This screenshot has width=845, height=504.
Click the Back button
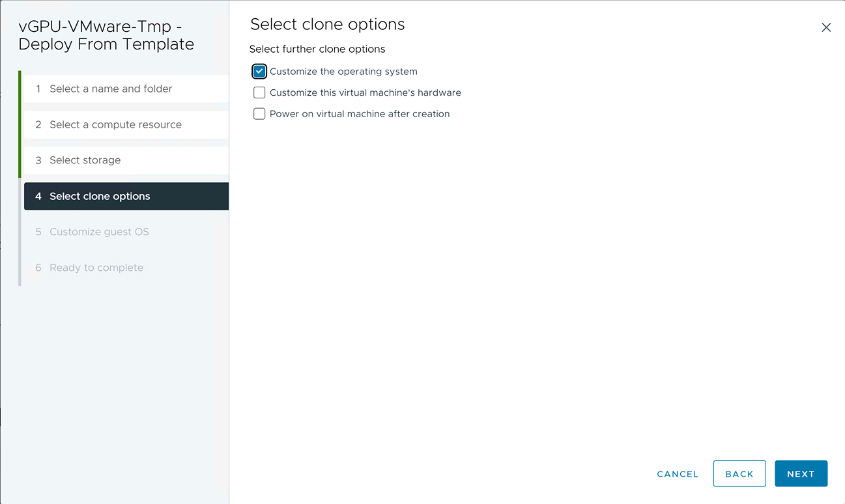(x=739, y=474)
